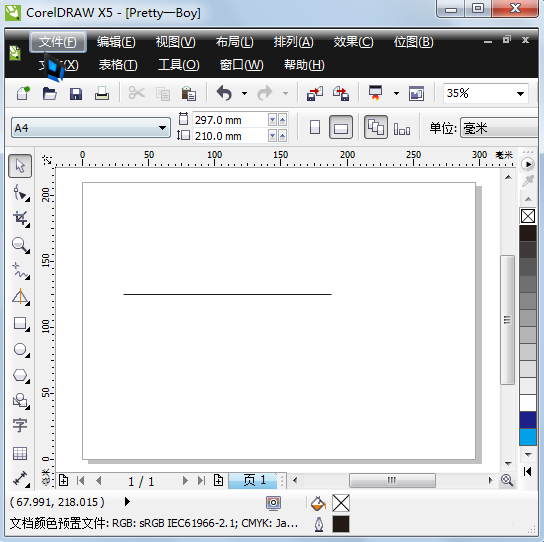This screenshot has height=542, width=544.
Task: Open the Welcome screen icon
Action: pyautogui.click(x=416, y=93)
